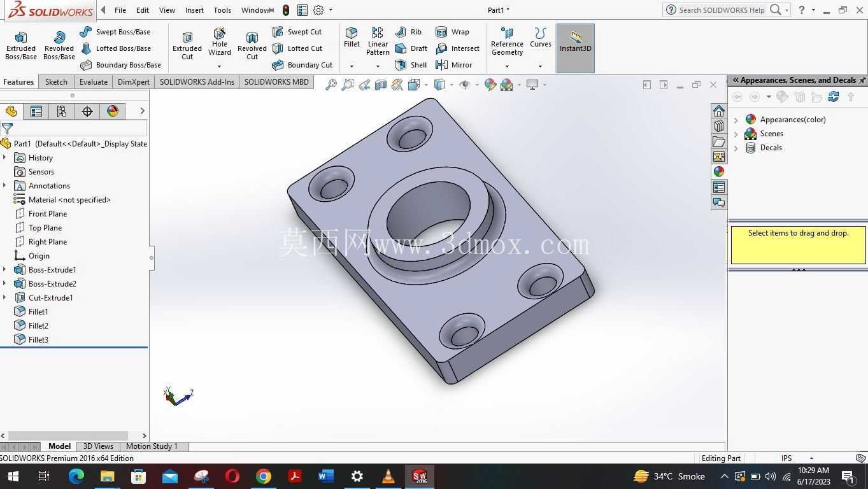Open Appearances, Scenes, and Decals pane tab
Image resolution: width=868 pixels, height=489 pixels.
coord(719,172)
